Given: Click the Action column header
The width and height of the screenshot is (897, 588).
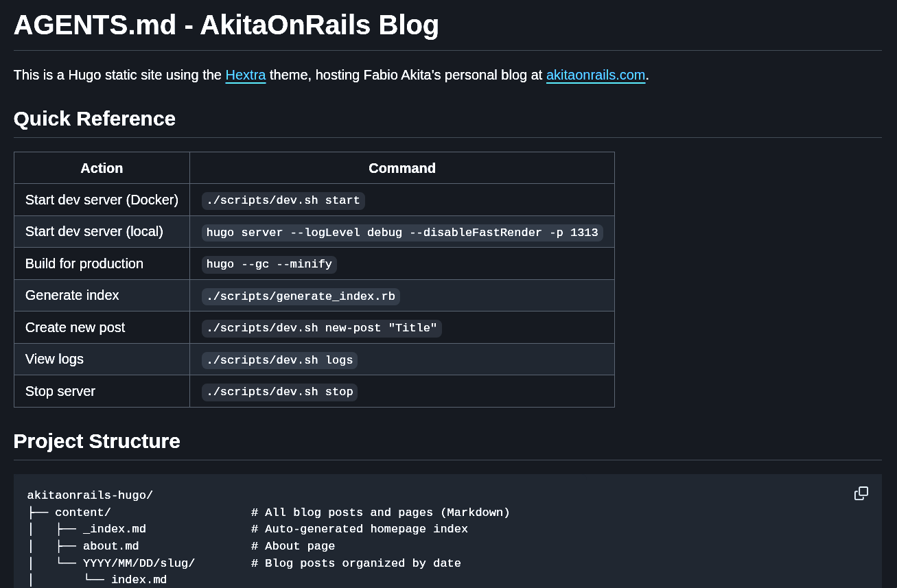Looking at the screenshot, I should coord(102,168).
